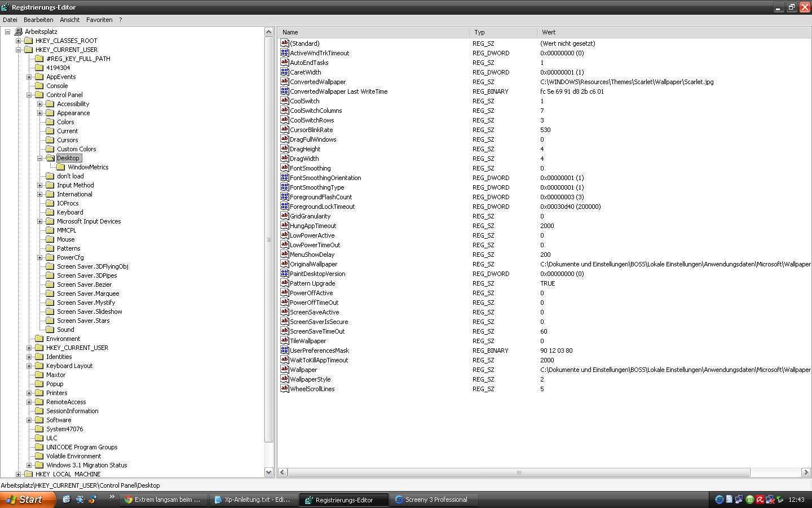
Task: Open the Datei menu
Action: click(10, 20)
